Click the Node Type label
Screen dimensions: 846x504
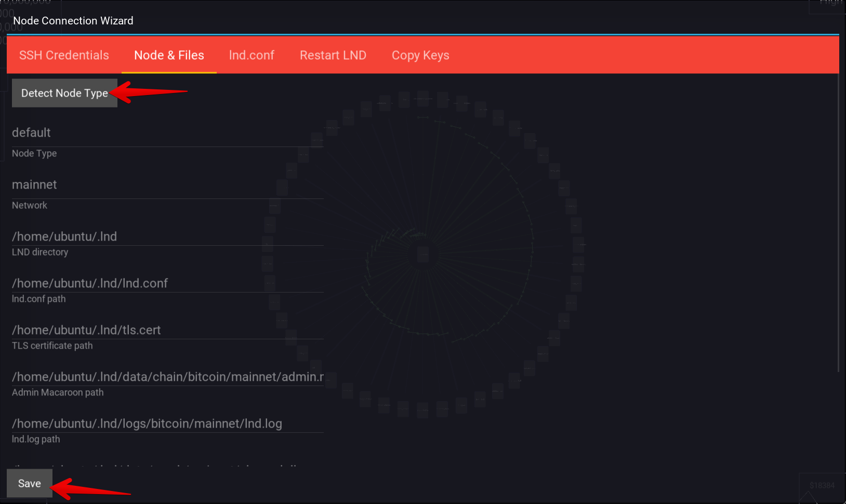(x=34, y=153)
